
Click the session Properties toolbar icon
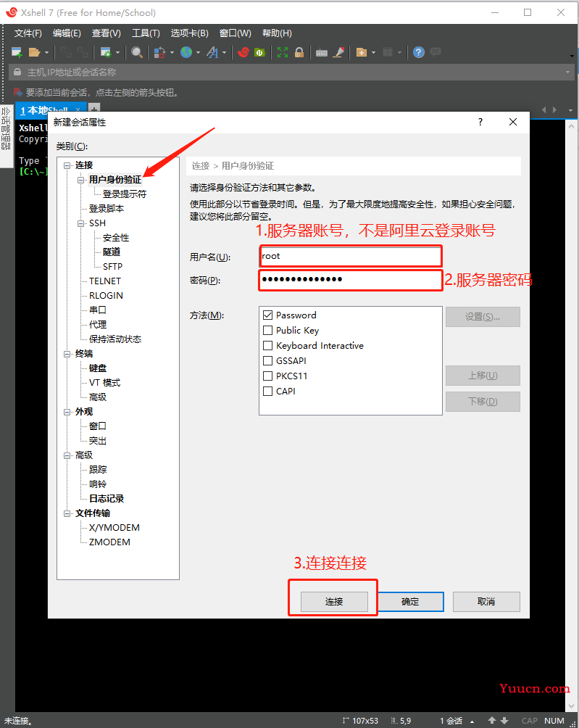pyautogui.click(x=106, y=52)
